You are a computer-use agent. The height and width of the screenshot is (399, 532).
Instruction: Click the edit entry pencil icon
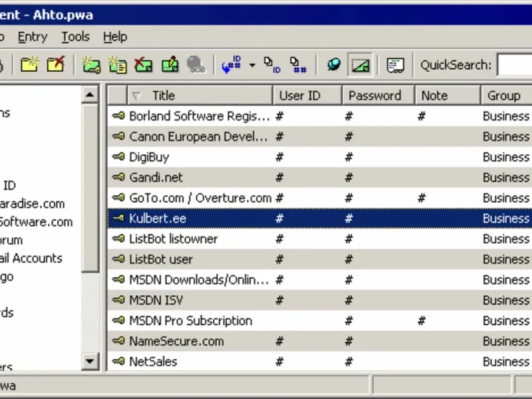pos(170,65)
